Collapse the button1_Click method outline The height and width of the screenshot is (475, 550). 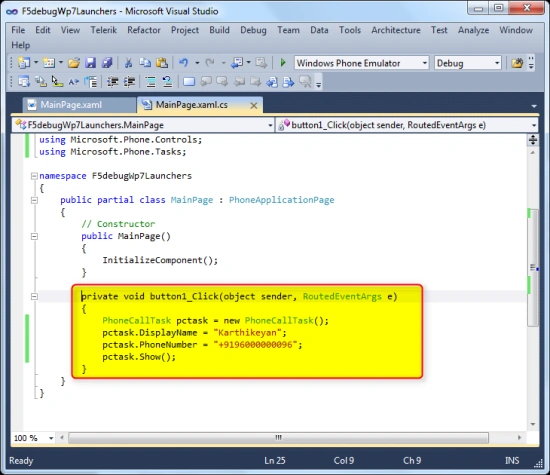pyautogui.click(x=34, y=296)
